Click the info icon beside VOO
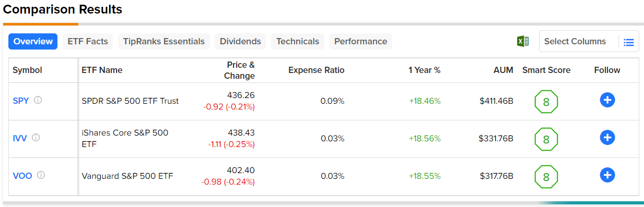This screenshot has width=644, height=207. coord(41,175)
